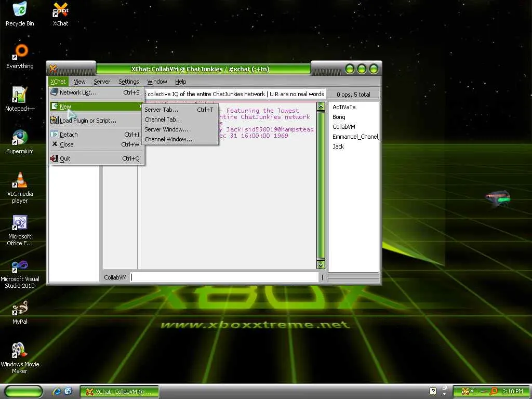
Task: Choose Channel Tab… from the submenu
Action: [180, 119]
